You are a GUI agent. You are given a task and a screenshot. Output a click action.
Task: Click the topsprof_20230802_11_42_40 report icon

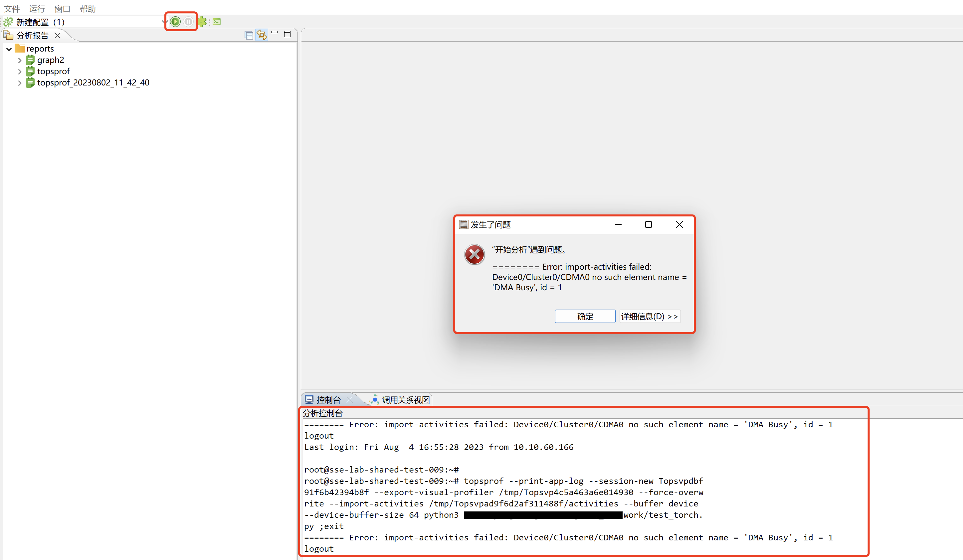30,82
